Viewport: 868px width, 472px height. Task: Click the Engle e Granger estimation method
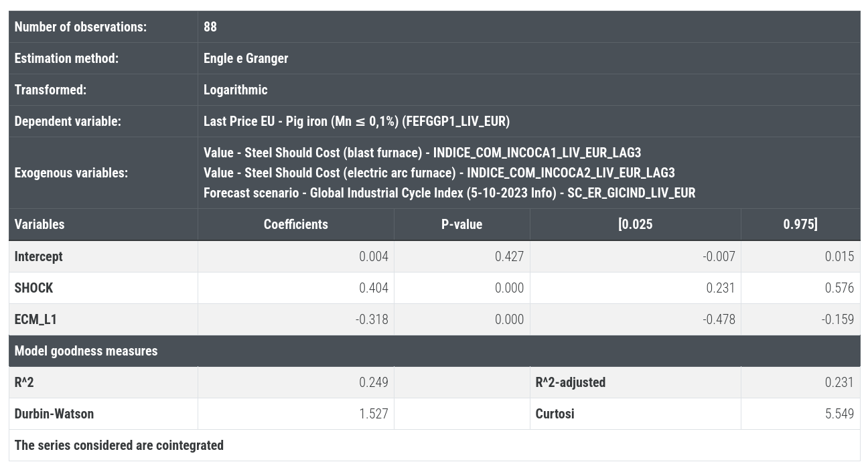click(246, 58)
